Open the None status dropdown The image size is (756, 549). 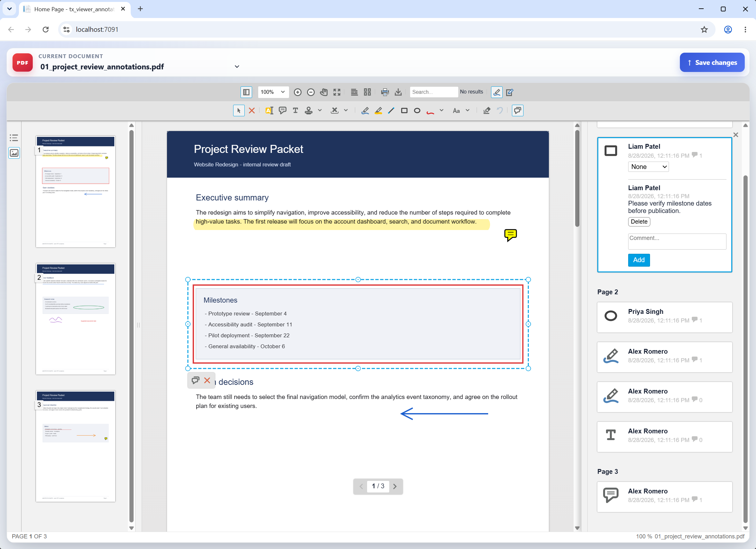pos(648,167)
